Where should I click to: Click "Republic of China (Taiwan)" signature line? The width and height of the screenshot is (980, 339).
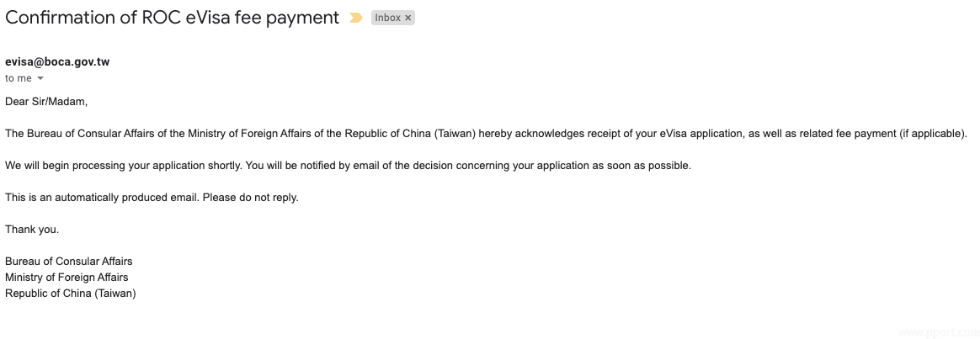(x=71, y=294)
